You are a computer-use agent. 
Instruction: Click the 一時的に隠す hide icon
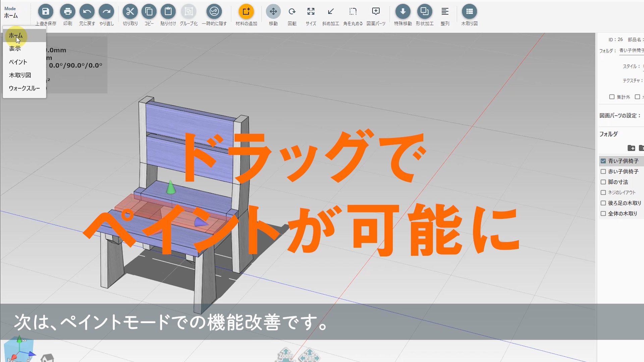click(x=214, y=12)
